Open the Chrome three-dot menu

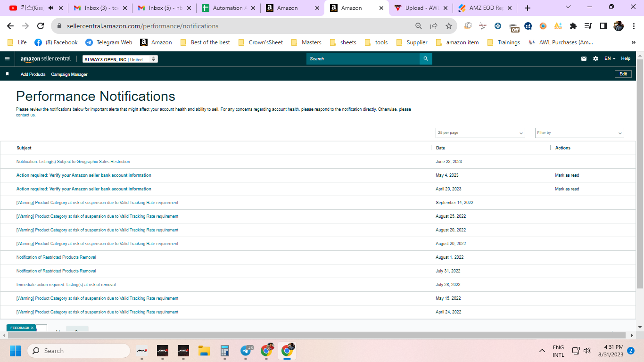633,26
